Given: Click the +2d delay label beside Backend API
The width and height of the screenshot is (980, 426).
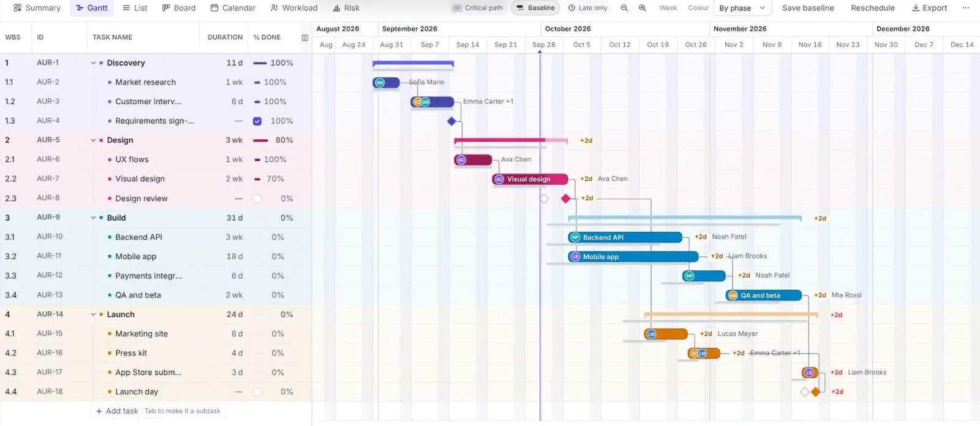Looking at the screenshot, I should [x=701, y=237].
